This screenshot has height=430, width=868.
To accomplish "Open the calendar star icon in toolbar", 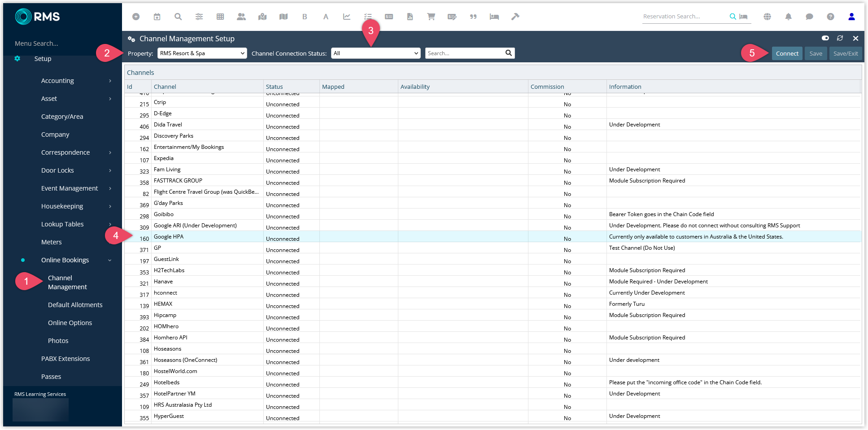I will click(157, 17).
